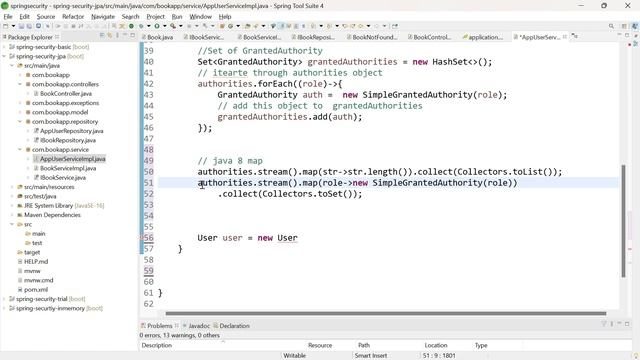640x360 pixels.
Task: Click the Save All toolbar icon
Action: tap(29, 26)
